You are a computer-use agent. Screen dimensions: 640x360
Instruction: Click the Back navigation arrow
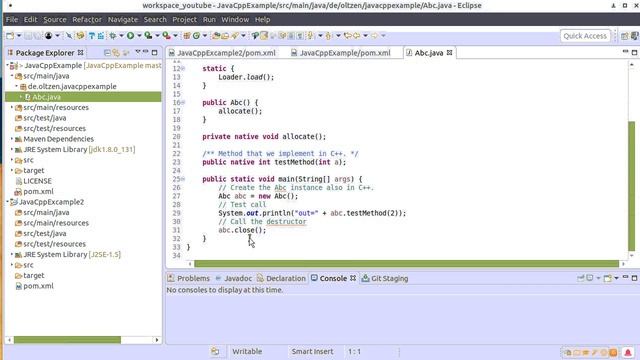click(356, 36)
